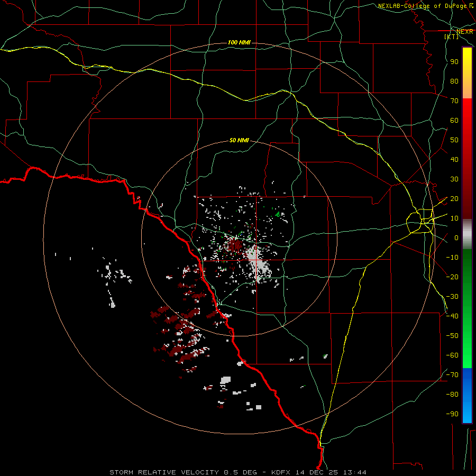Select the 50 knot scale label
Image resolution: width=476 pixels, height=476 pixels.
[454, 140]
